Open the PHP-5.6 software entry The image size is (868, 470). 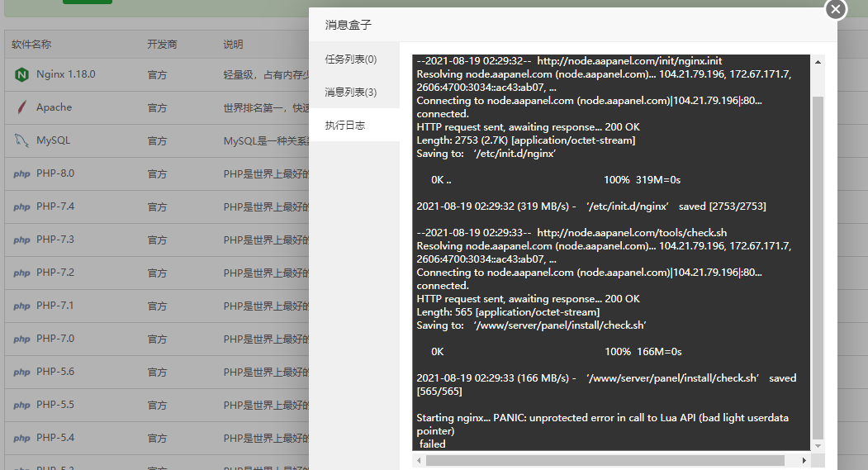click(55, 372)
